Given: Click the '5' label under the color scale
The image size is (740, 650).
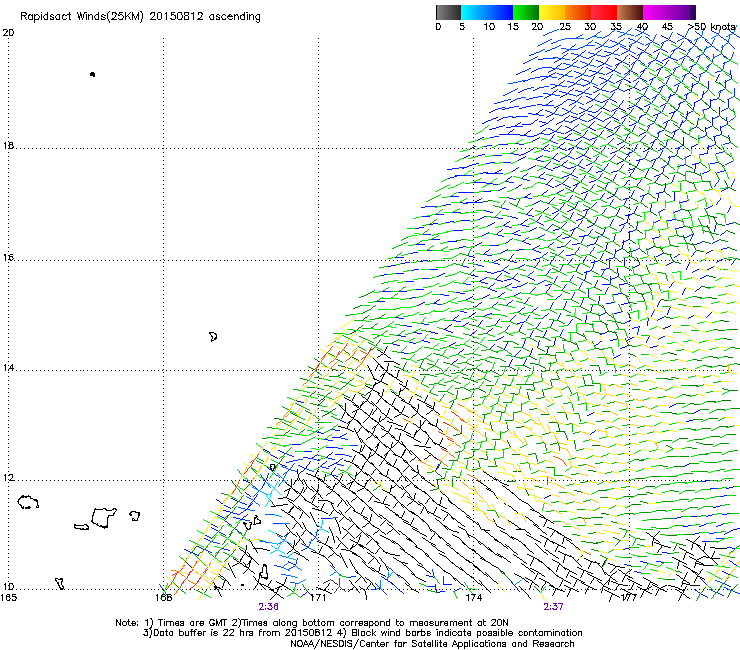Looking at the screenshot, I should coord(462,27).
